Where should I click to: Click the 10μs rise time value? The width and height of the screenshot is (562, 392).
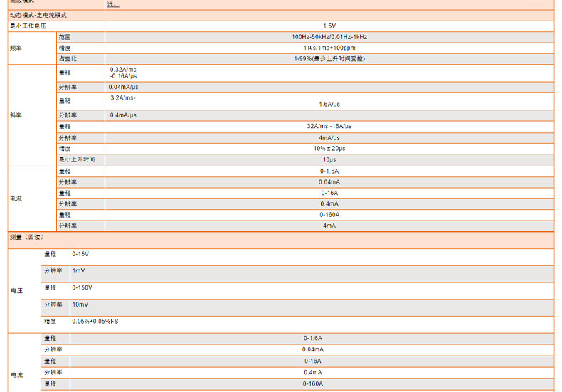[x=329, y=159]
